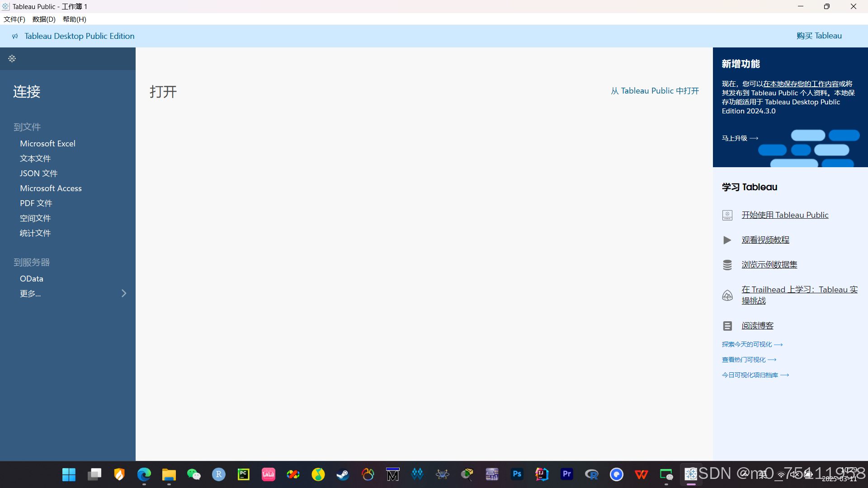This screenshot has width=868, height=488.
Task: Connect to a JSON 文件
Action: coord(38,173)
